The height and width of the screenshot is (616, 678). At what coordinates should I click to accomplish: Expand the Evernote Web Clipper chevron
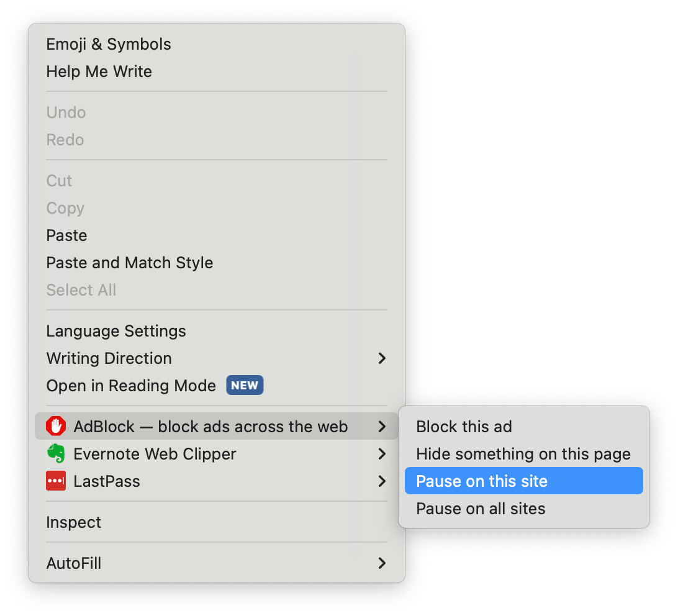382,454
